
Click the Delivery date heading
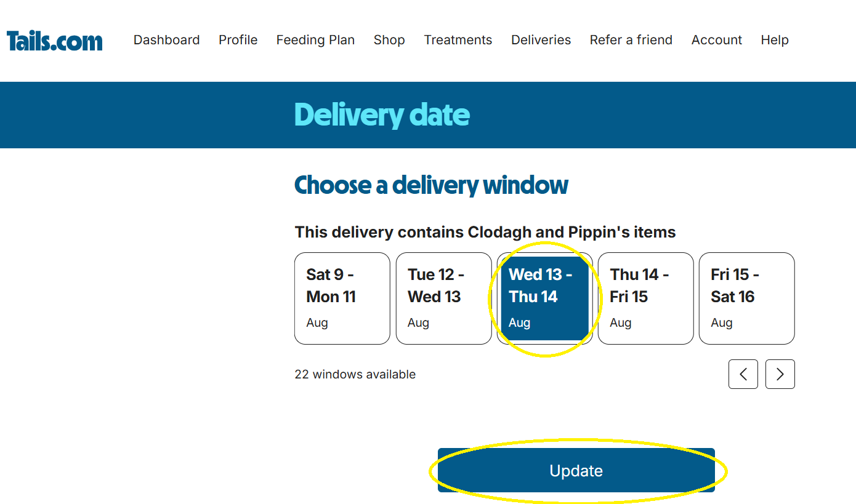[382, 115]
